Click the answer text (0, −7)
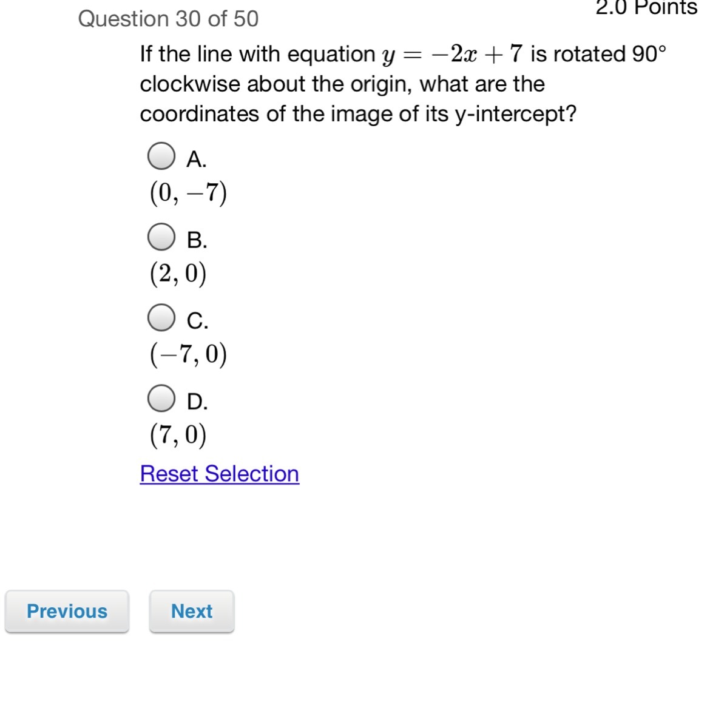 [x=188, y=194]
